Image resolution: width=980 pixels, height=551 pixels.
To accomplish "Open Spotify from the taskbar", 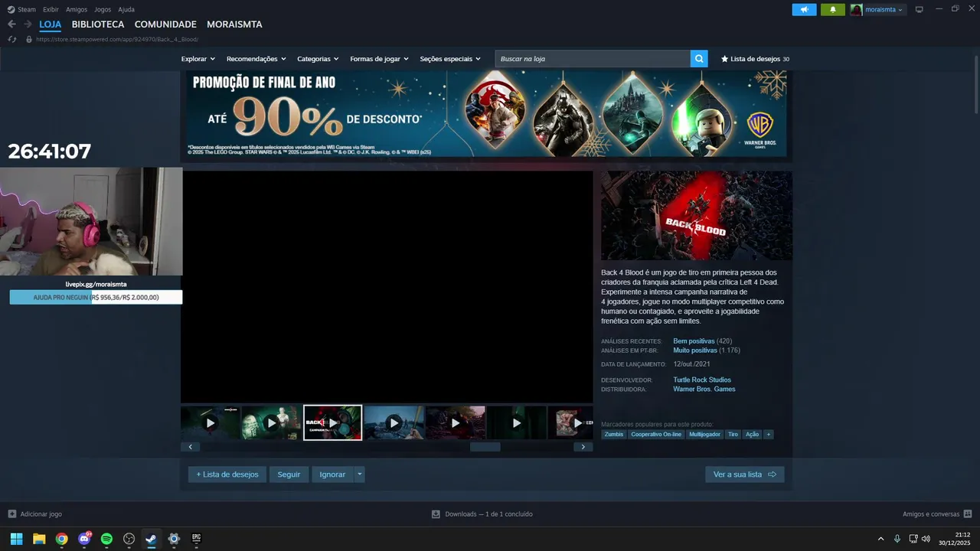I will (106, 539).
